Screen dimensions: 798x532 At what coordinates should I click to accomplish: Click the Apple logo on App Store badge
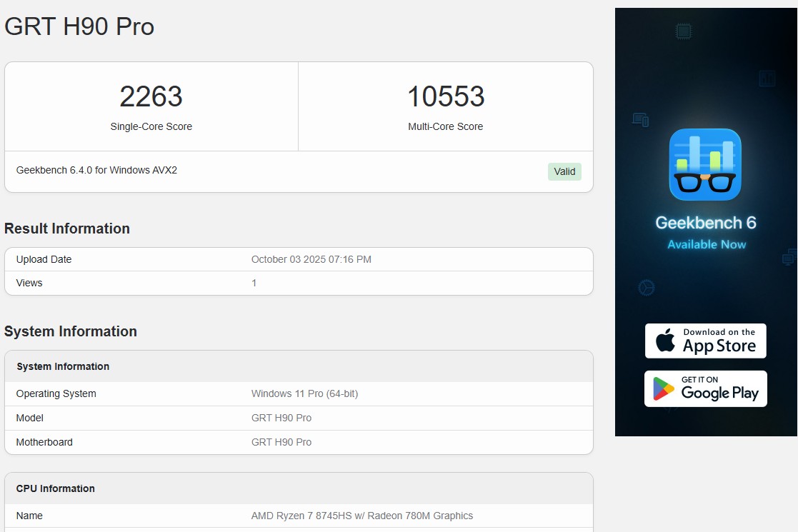[665, 340]
